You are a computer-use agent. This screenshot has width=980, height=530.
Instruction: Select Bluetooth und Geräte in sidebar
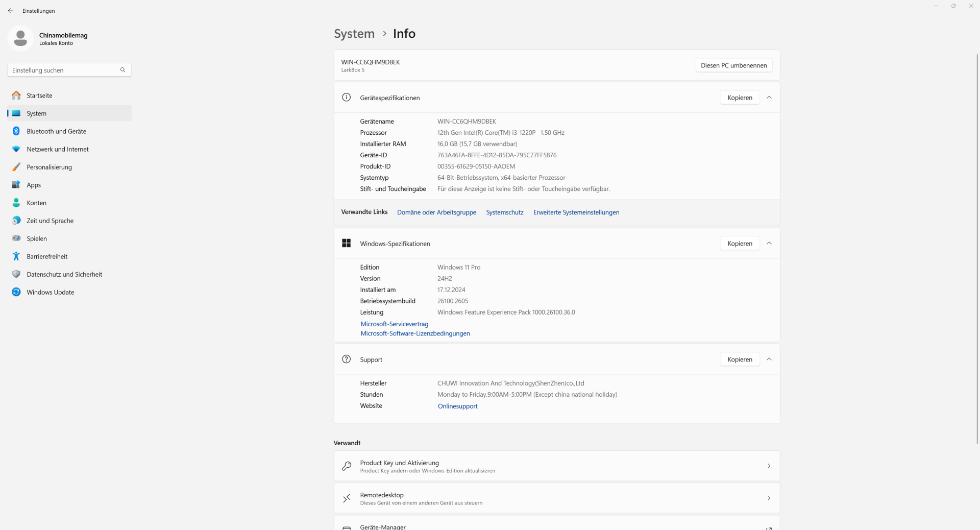69,131
